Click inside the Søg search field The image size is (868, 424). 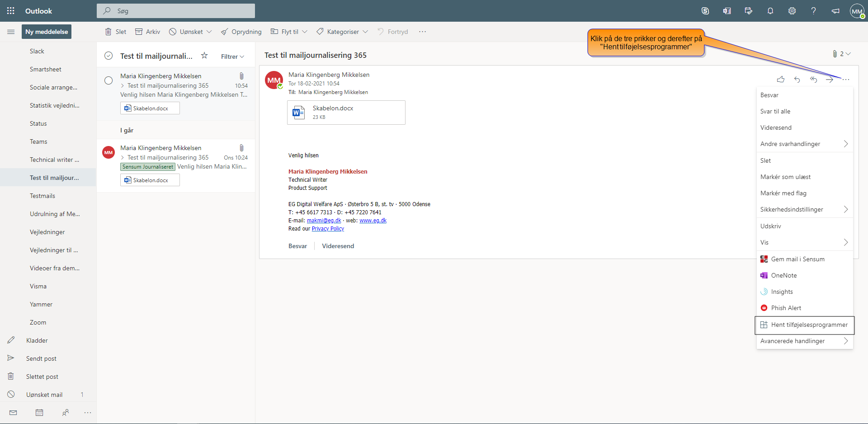175,10
